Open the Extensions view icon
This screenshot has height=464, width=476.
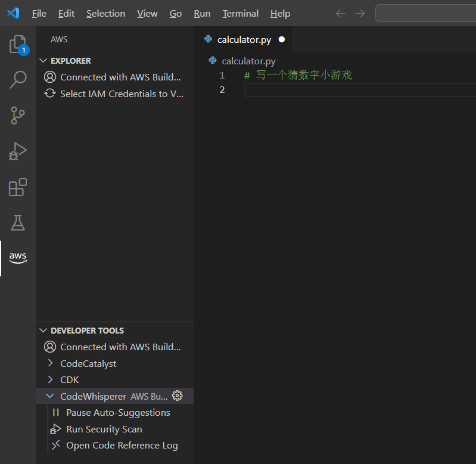coord(18,187)
